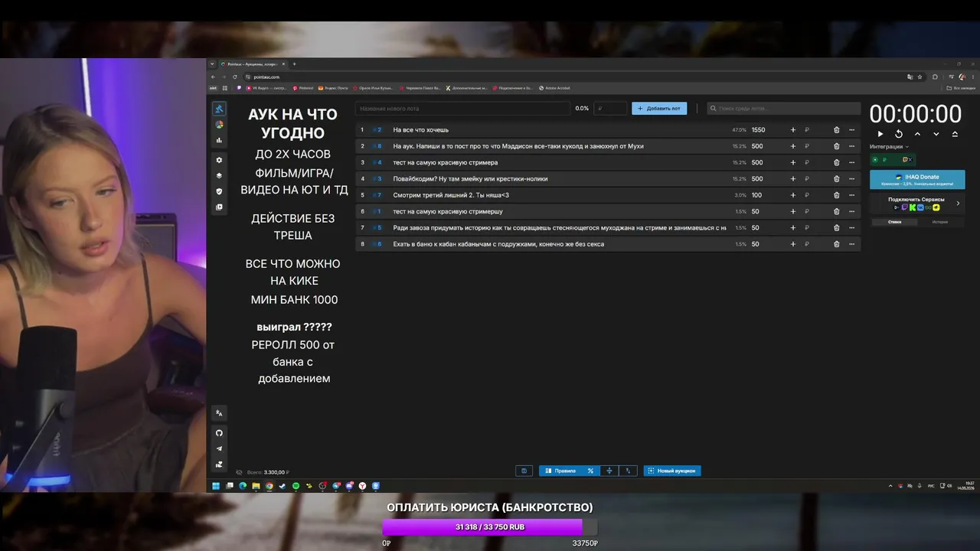Click the 00:00:00 timer display
The width and height of the screenshot is (980, 551).
point(916,114)
